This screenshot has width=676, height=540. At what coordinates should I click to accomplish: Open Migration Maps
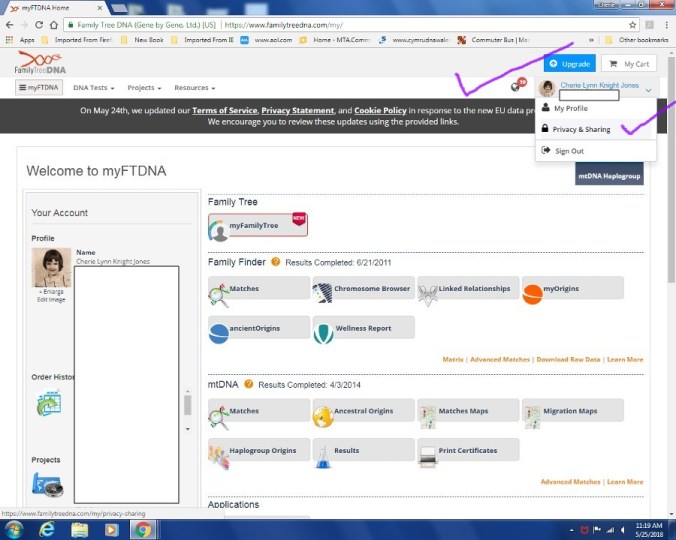[x=573, y=411]
